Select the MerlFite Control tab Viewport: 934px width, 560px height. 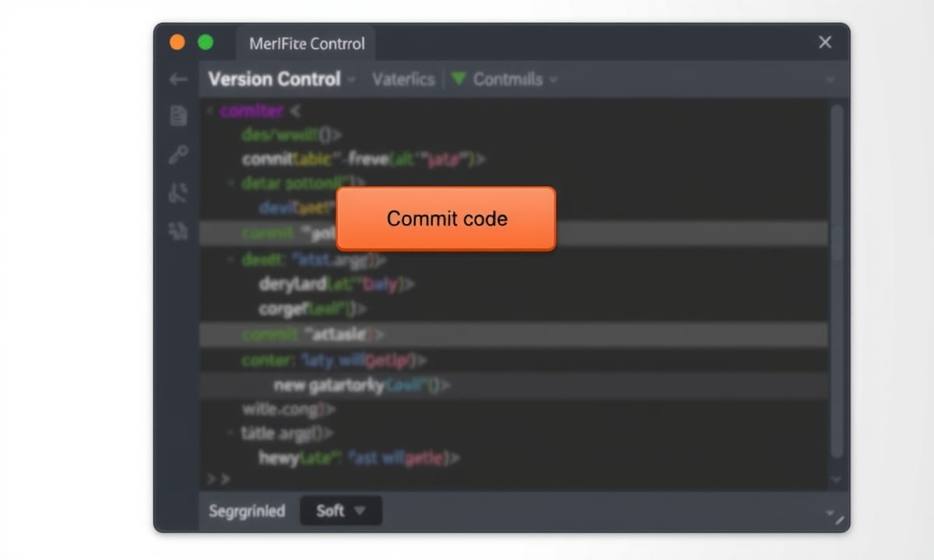coord(307,44)
